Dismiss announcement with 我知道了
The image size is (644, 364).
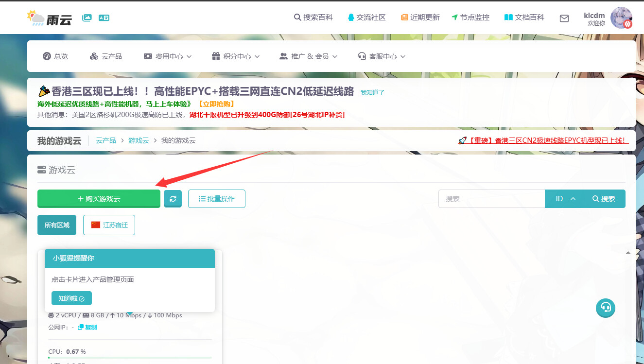click(372, 92)
